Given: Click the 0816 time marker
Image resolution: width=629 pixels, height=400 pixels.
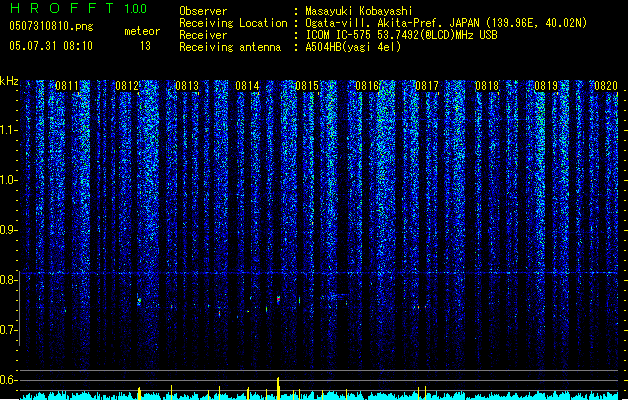Looking at the screenshot, I should [367, 86].
